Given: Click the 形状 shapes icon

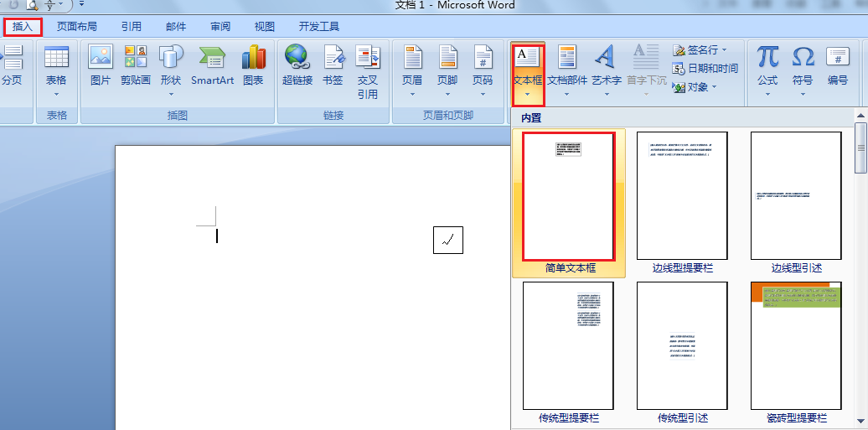Looking at the screenshot, I should [171, 56].
